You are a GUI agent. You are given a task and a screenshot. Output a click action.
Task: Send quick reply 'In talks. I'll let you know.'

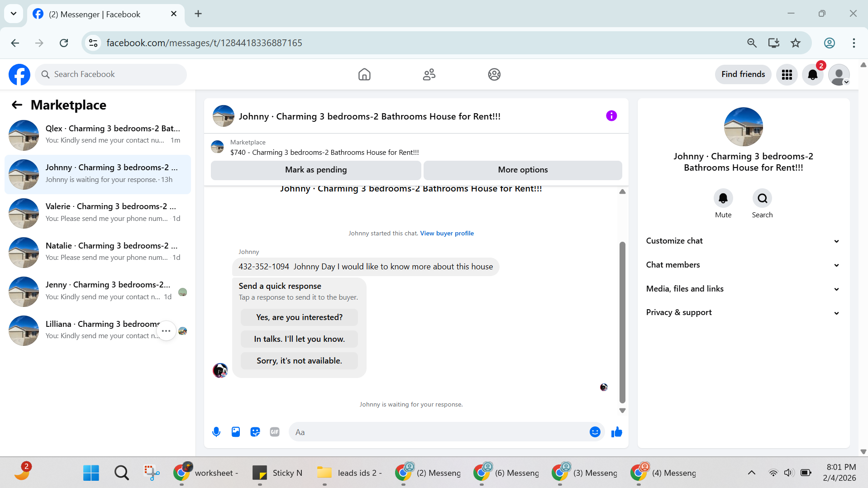coord(299,339)
